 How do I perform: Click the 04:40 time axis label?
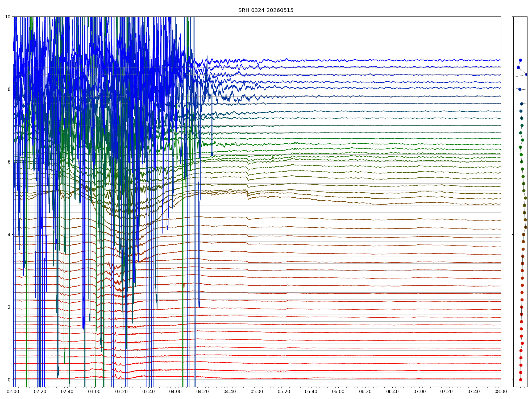pos(230,392)
